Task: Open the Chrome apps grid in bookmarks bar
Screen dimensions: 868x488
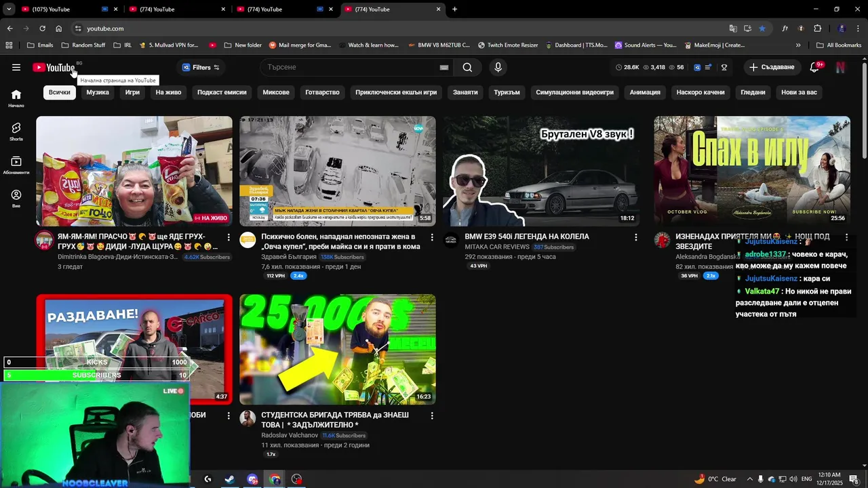Action: [9, 45]
